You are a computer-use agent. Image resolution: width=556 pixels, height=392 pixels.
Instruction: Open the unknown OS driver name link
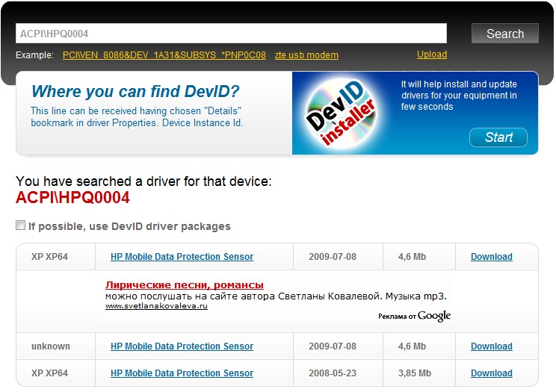point(182,346)
